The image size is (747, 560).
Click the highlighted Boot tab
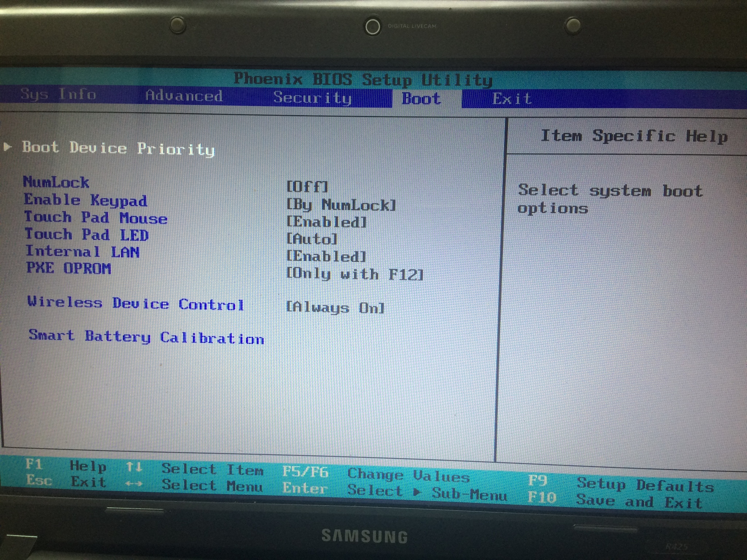click(x=421, y=99)
